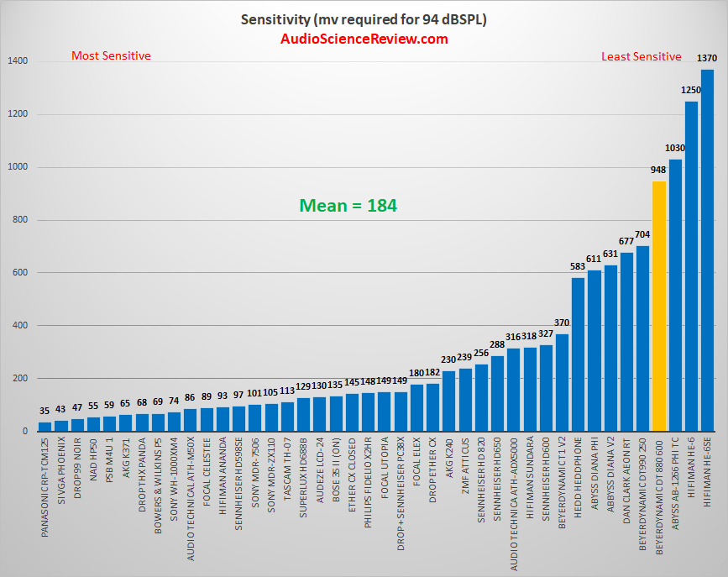Click the blue bar labeled 1250
Screen dimensions: 728x577
coord(691,266)
